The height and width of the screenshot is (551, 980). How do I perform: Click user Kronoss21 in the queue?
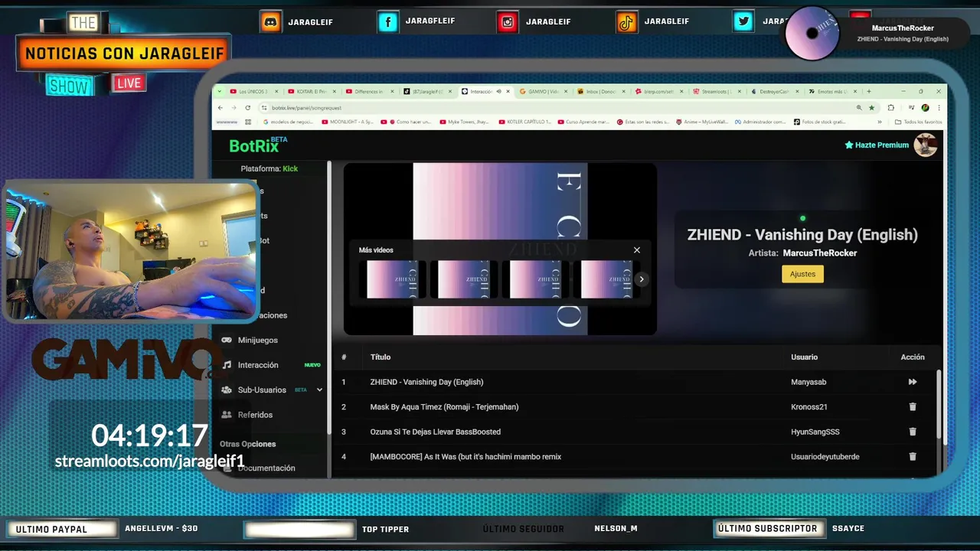809,407
